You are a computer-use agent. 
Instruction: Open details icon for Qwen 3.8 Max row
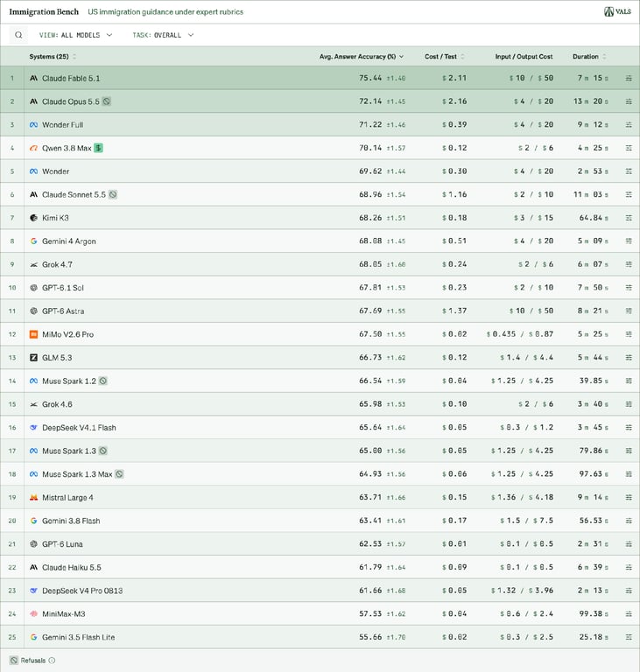tap(629, 148)
